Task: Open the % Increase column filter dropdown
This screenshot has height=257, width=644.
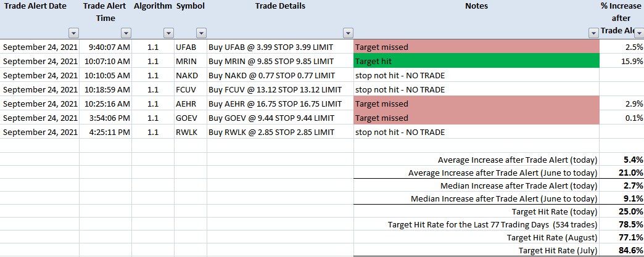Action: click(x=639, y=32)
